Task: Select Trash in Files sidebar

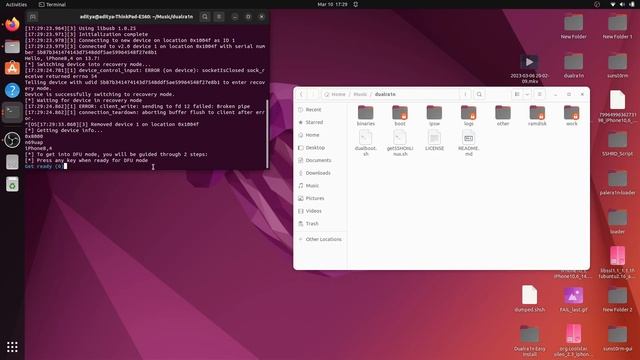Action: tap(320, 224)
